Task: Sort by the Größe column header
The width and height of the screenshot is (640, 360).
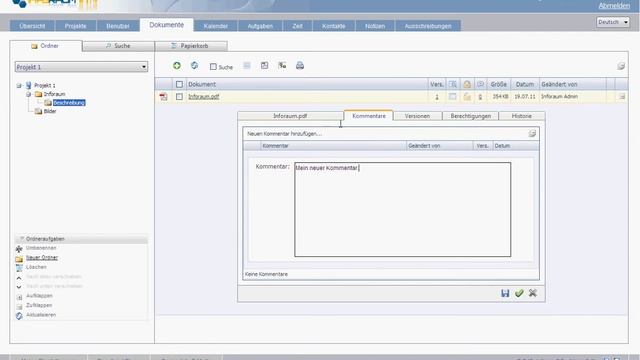Action: (498, 84)
